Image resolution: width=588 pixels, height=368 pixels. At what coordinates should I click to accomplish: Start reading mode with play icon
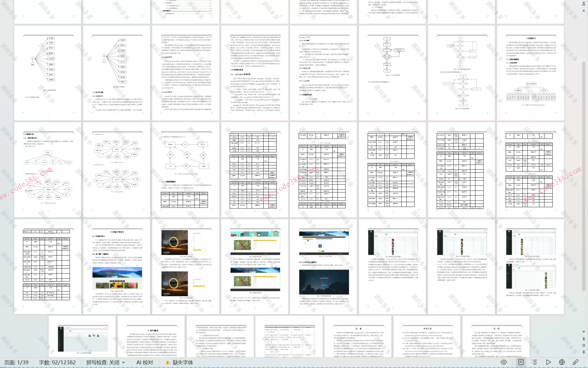tap(548, 362)
